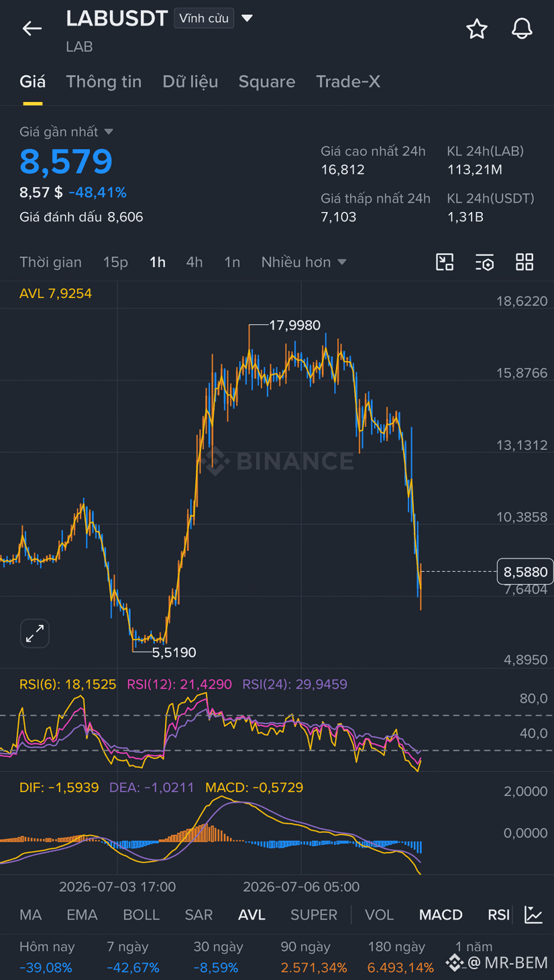Toggle the AVL indicator
Viewport: 554px width, 980px height.
click(252, 915)
